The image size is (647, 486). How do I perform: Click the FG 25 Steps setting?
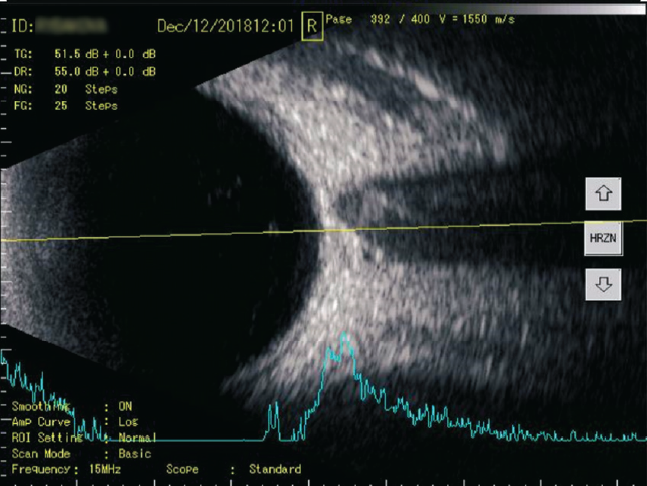click(x=68, y=105)
